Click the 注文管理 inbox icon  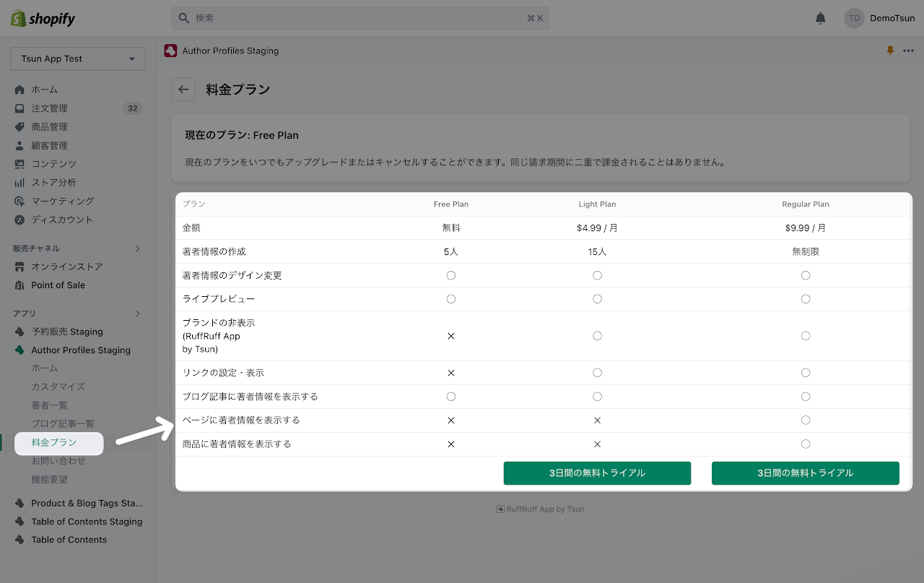coord(19,108)
